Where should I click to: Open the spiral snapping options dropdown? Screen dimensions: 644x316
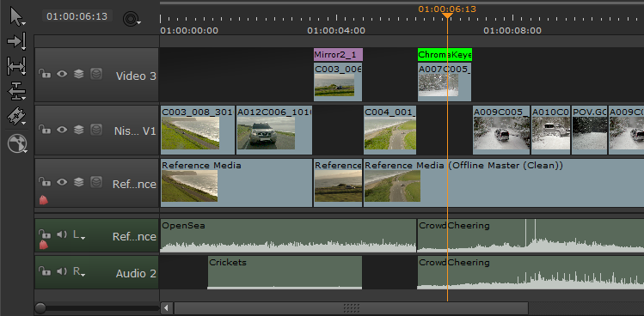coord(132,19)
